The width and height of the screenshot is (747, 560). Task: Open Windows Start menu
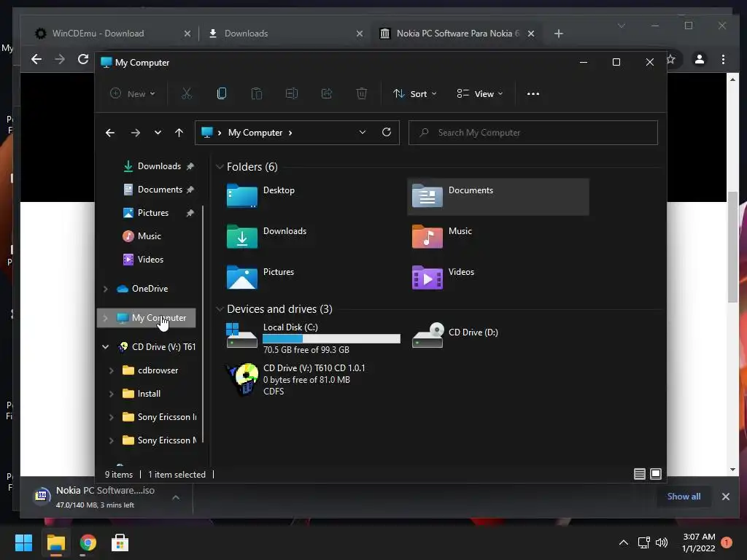(x=23, y=542)
